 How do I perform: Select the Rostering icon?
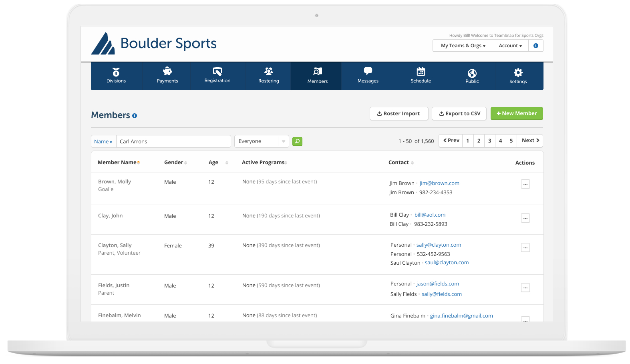coord(268,76)
